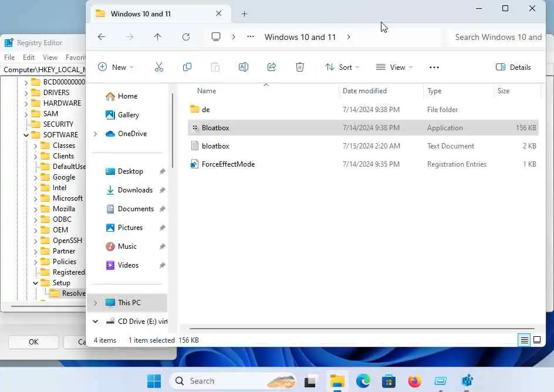Open the View menu in Registry Editor

coord(50,57)
